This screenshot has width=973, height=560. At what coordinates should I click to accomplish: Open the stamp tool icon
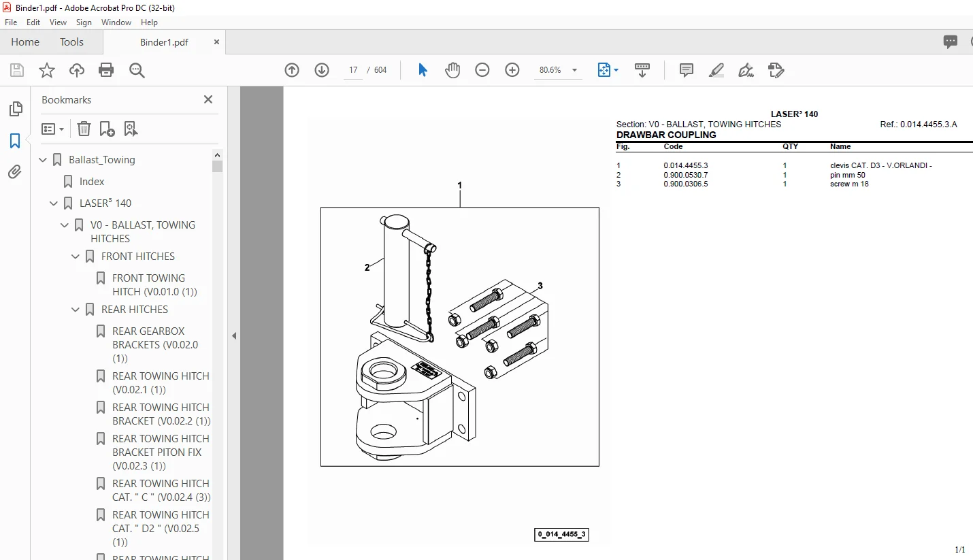(776, 70)
